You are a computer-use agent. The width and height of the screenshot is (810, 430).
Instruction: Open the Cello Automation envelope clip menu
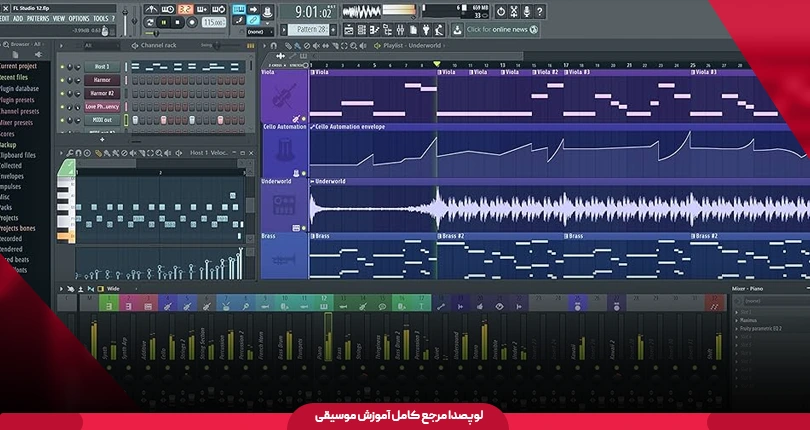pos(312,127)
